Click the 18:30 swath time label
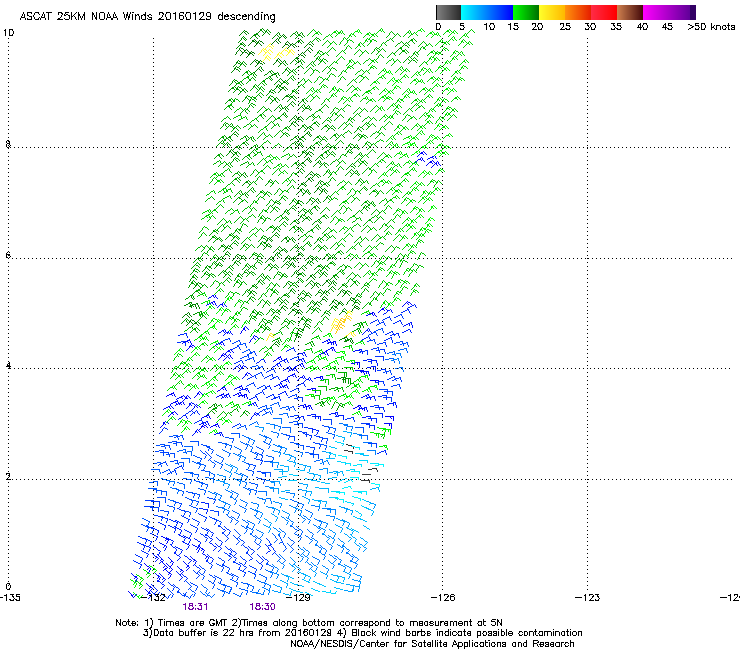Screen dimensions: 740x650 point(262,607)
